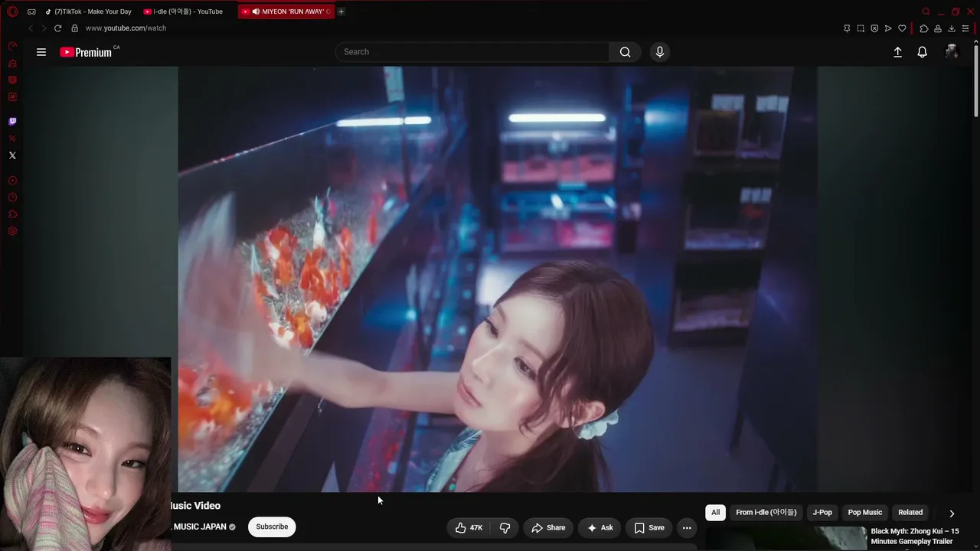Open the Twitch sidebar panel
The height and width of the screenshot is (551, 980).
[12, 122]
